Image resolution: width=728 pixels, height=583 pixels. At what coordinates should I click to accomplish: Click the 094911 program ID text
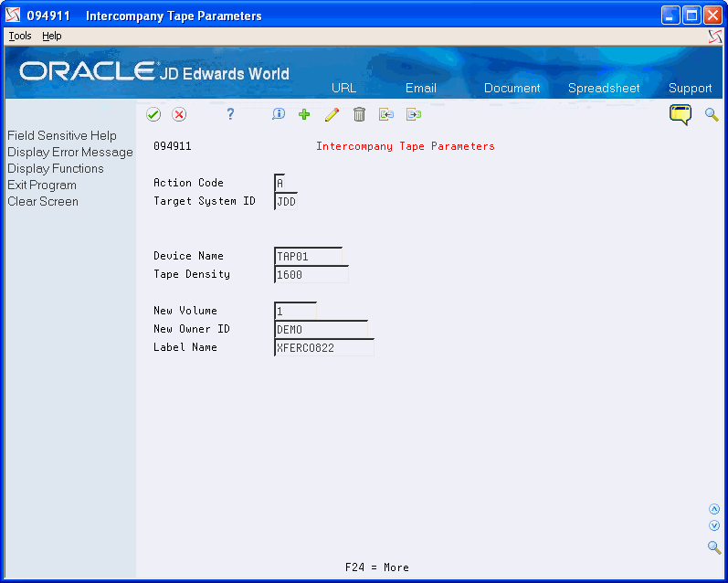pyautogui.click(x=173, y=146)
